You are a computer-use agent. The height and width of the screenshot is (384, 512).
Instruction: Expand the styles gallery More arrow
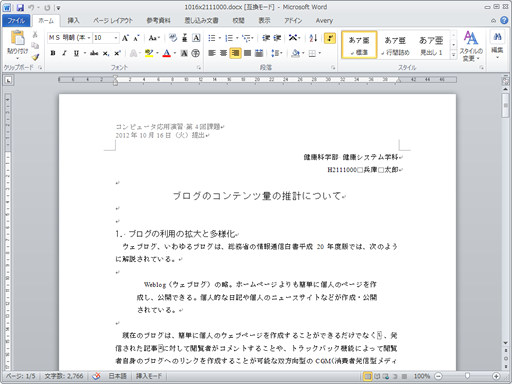coord(453,55)
